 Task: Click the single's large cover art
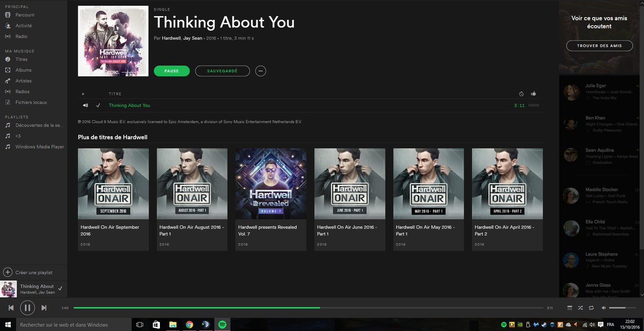point(113,41)
